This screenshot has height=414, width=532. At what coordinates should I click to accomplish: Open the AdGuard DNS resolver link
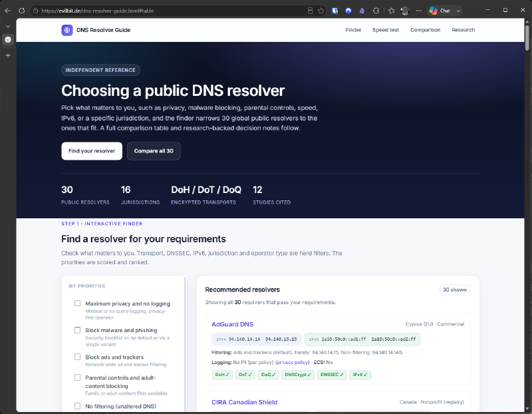(232, 324)
